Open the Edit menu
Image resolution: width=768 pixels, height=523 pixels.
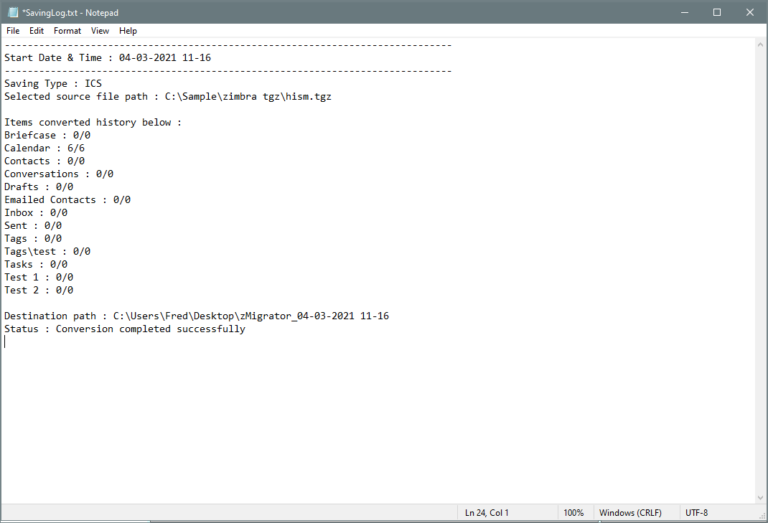36,31
